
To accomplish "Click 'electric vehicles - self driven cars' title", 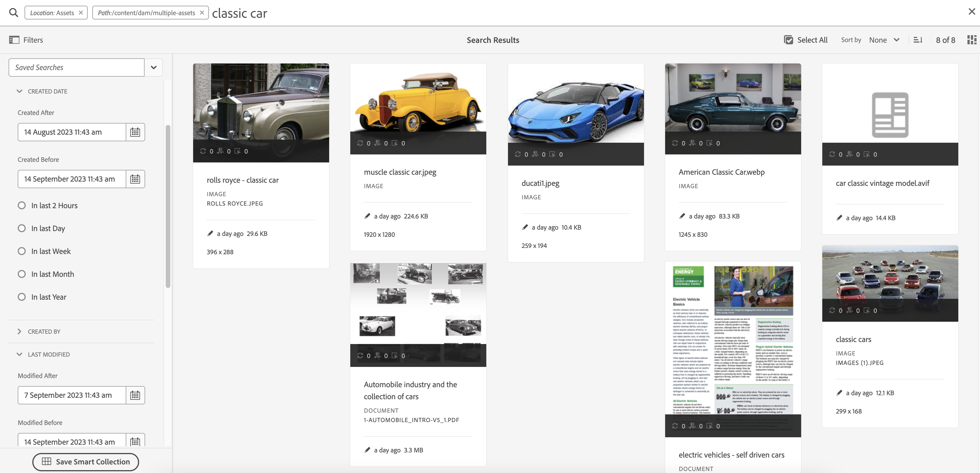I will (731, 454).
